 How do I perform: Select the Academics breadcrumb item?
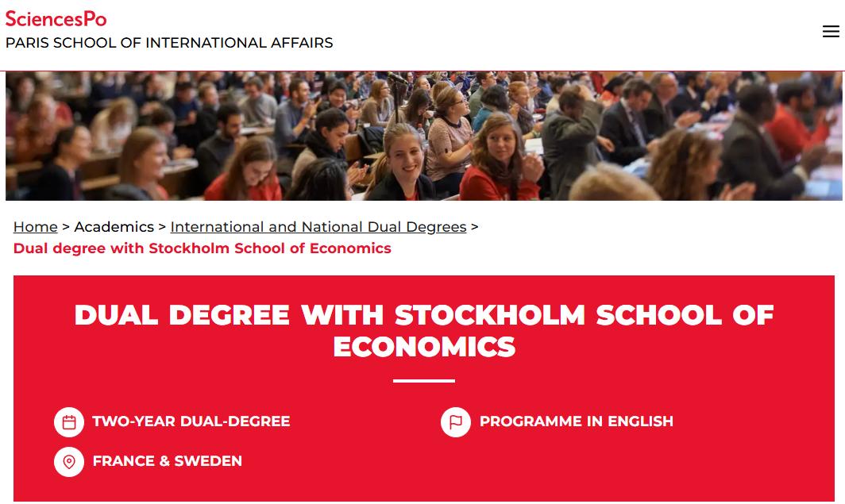(x=114, y=227)
